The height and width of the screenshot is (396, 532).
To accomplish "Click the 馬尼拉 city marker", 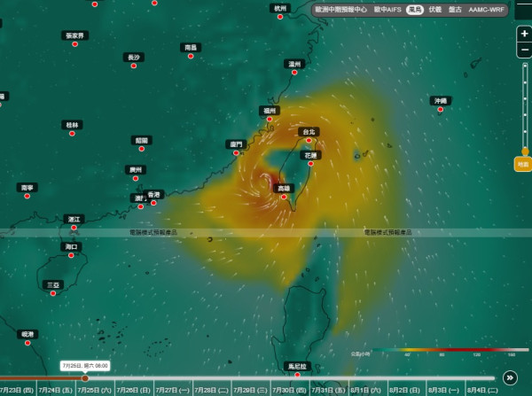I will [297, 375].
